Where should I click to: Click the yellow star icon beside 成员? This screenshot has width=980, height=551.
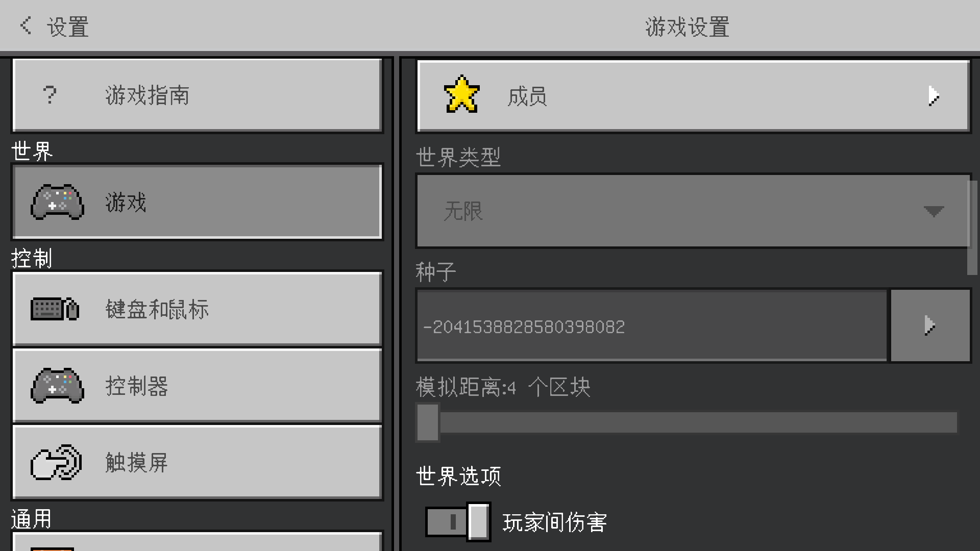pyautogui.click(x=462, y=94)
